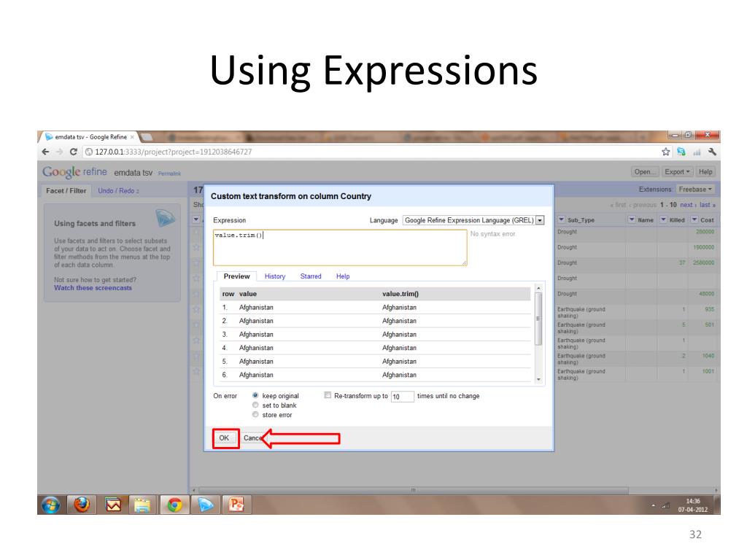The width and height of the screenshot is (747, 560).
Task: Switch to the Starred tab
Action: click(x=311, y=276)
